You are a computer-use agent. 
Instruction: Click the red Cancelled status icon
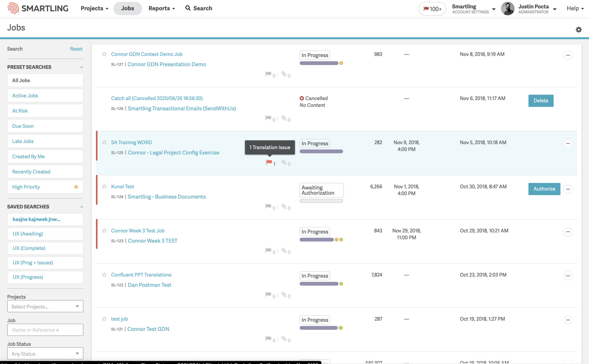302,98
